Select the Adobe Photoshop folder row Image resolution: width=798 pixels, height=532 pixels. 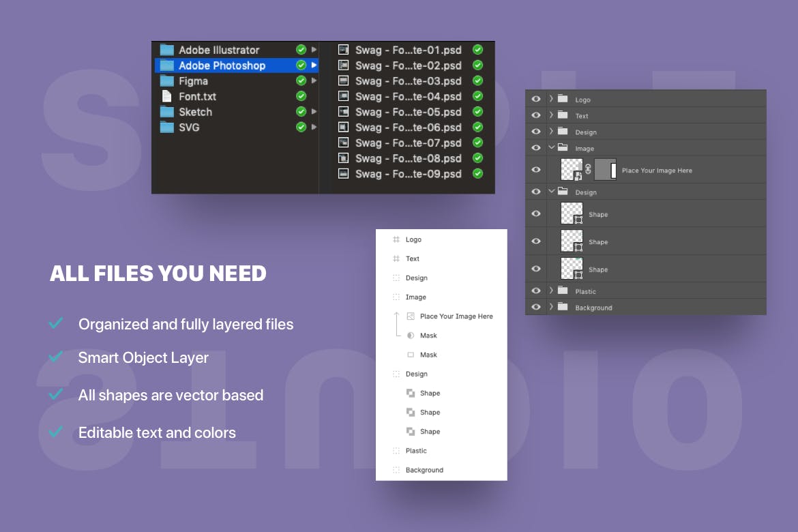(x=236, y=65)
